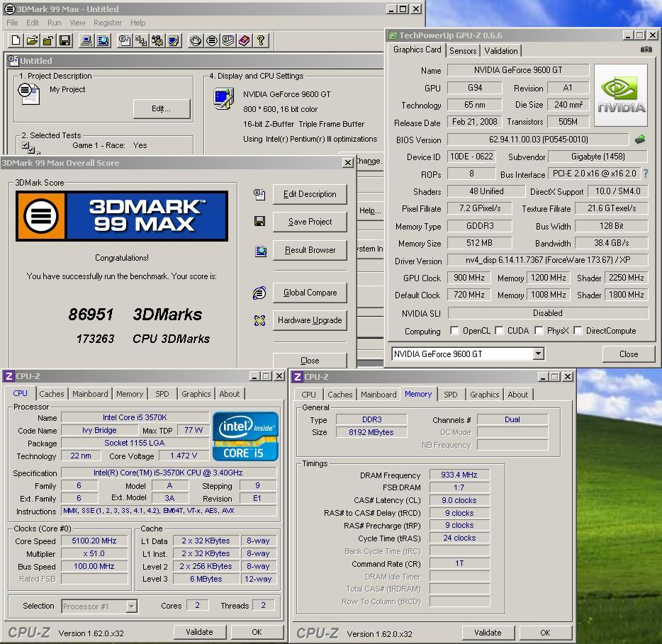Click the Save Project button
The image size is (662, 644).
pyautogui.click(x=310, y=222)
